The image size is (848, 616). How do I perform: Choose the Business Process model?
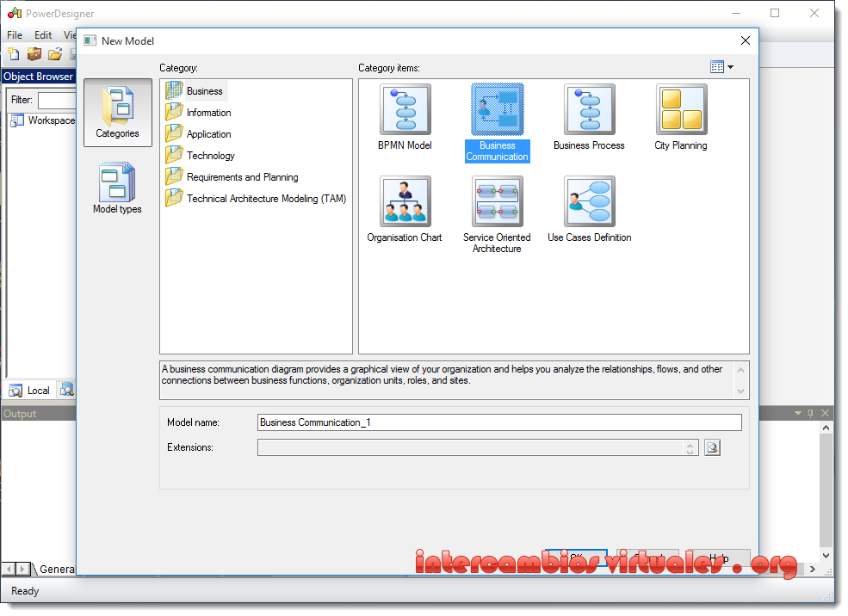point(589,118)
